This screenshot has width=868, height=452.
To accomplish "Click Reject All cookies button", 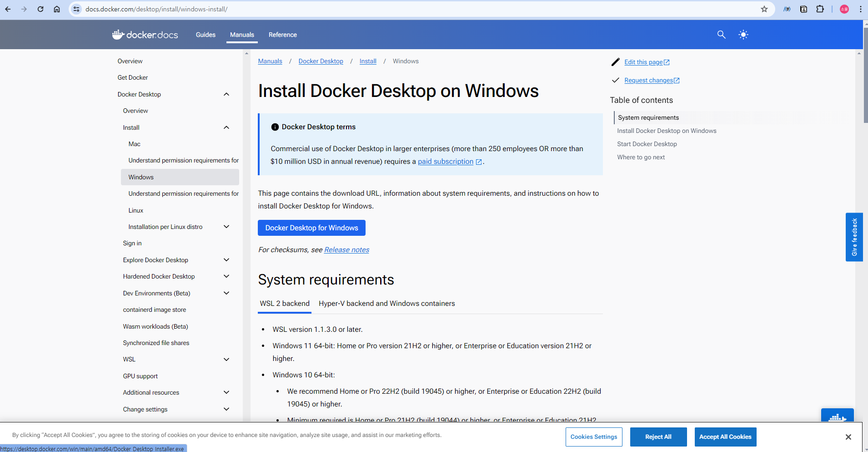I will [658, 437].
